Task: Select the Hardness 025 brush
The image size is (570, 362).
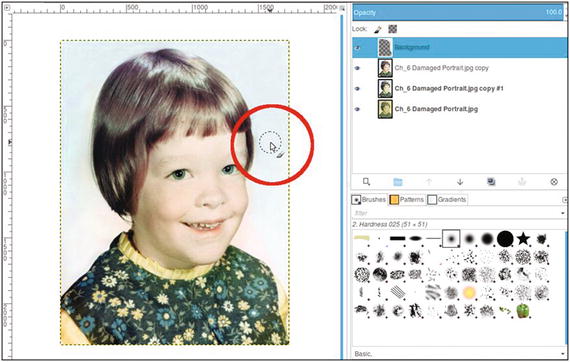Action: pos(451,238)
